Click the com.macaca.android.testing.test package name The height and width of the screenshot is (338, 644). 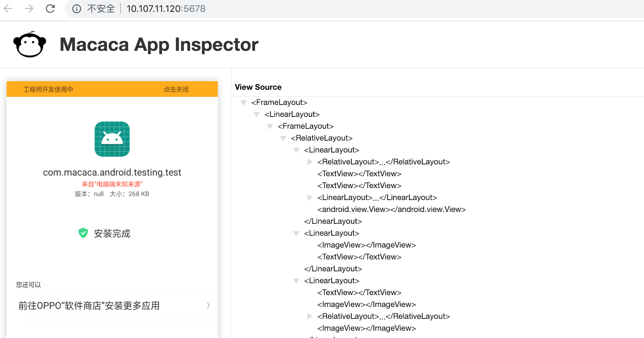[112, 172]
